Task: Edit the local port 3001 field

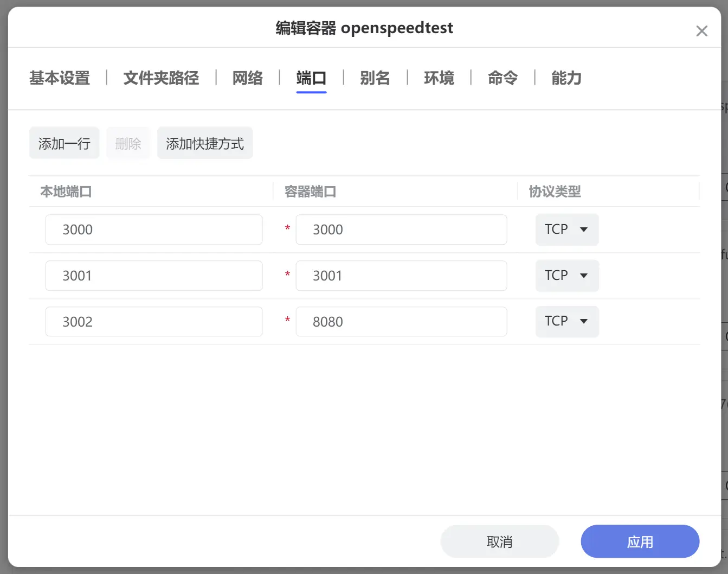Action: [154, 276]
